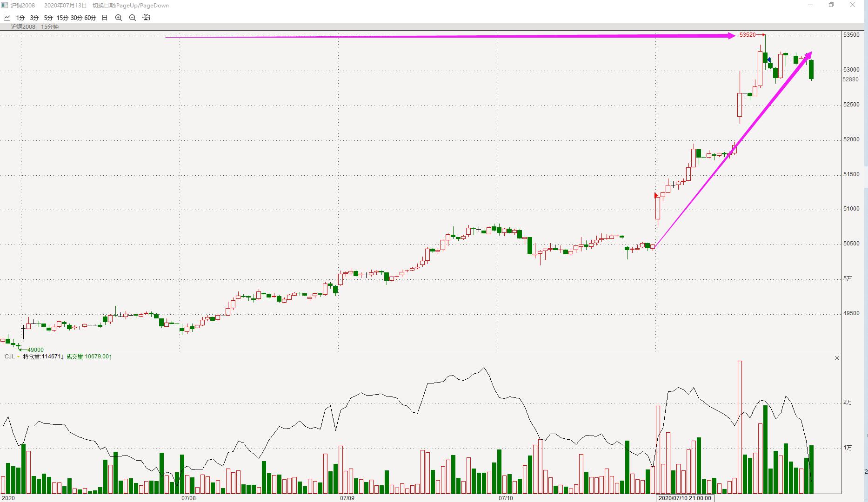Restore down the chart window

pyautogui.click(x=831, y=5)
